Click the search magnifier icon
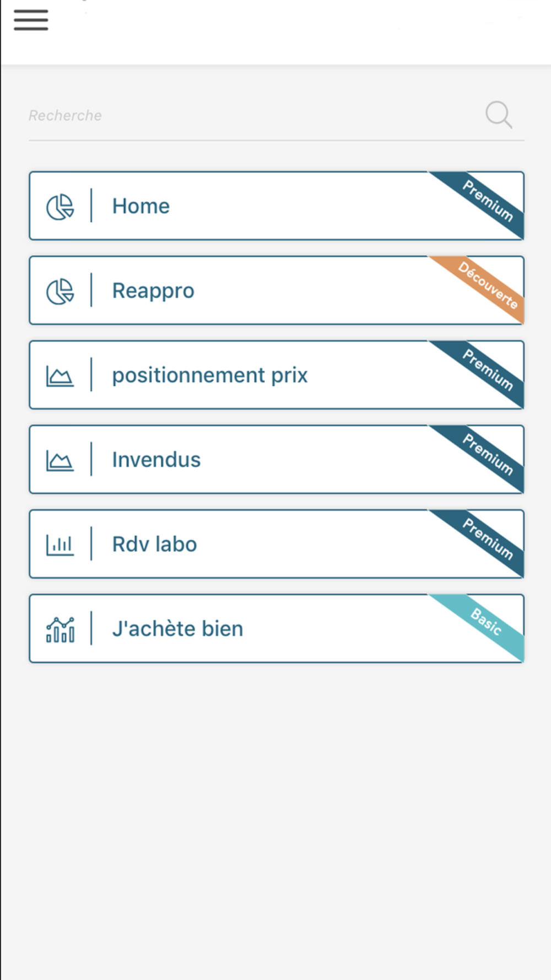 pos(499,115)
